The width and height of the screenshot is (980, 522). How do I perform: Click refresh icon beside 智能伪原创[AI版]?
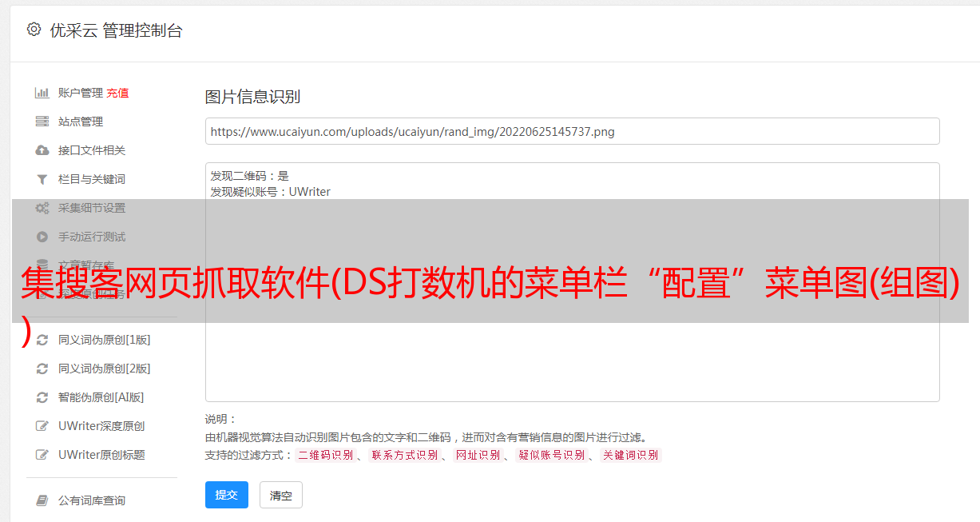point(42,397)
